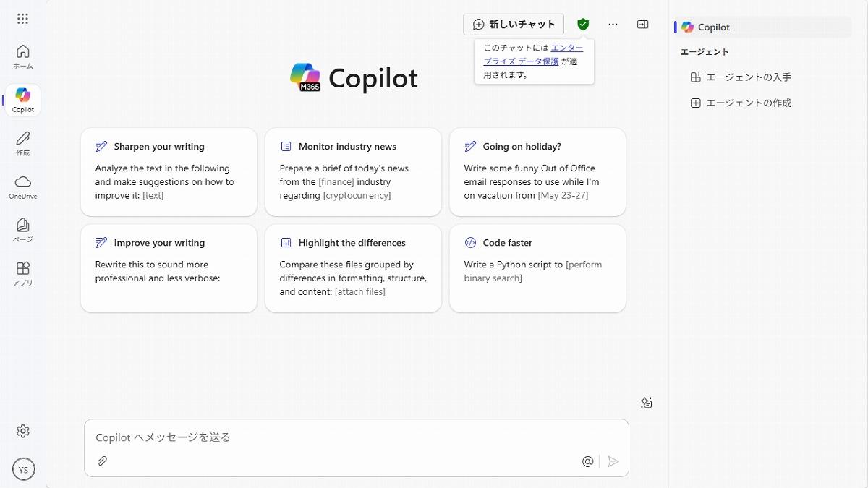Open the app launcher grid

[x=22, y=19]
